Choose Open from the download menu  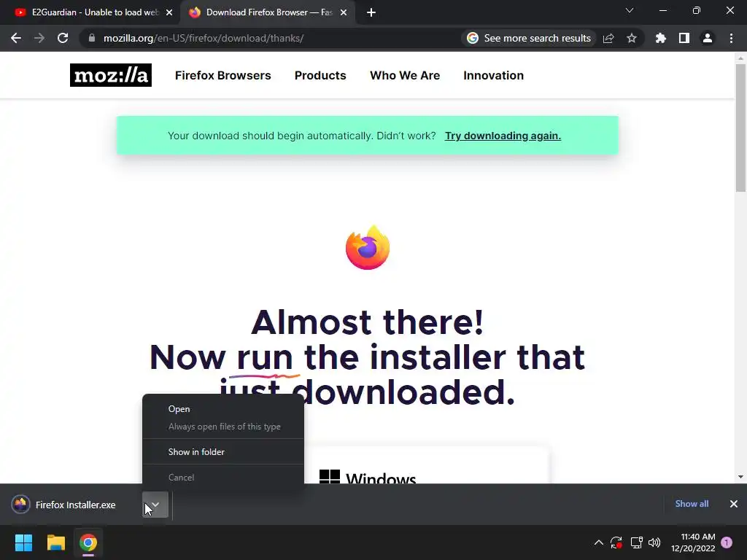(x=223, y=409)
